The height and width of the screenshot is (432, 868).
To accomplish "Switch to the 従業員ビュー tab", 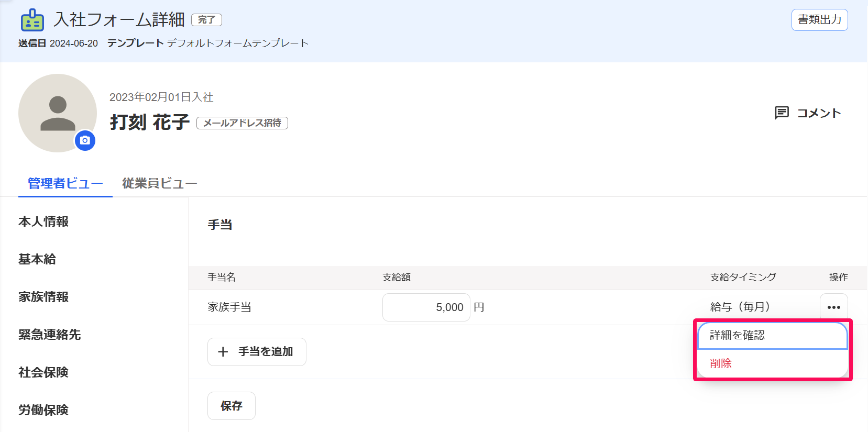I will pos(159,183).
